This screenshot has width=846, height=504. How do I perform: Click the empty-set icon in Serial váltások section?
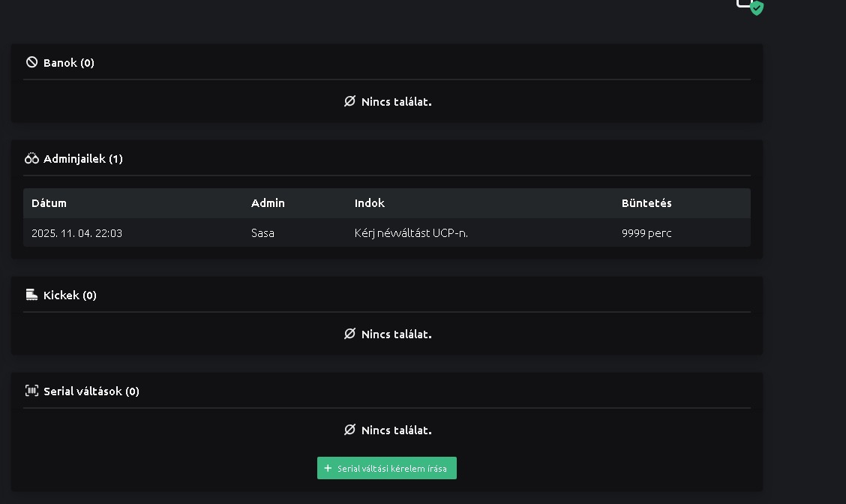[x=349, y=430]
